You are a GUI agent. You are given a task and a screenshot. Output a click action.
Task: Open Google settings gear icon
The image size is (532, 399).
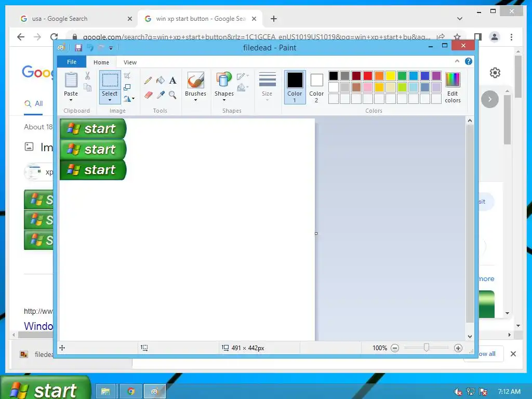[495, 73]
